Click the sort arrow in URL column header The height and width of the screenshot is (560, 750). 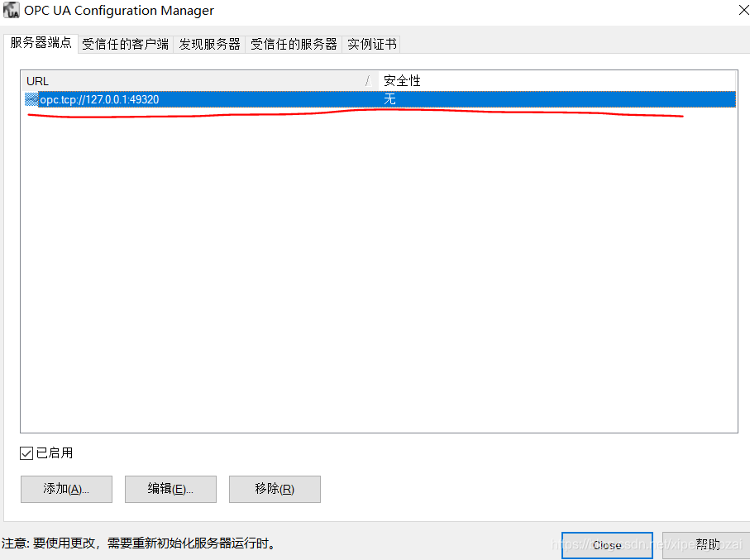pos(368,81)
